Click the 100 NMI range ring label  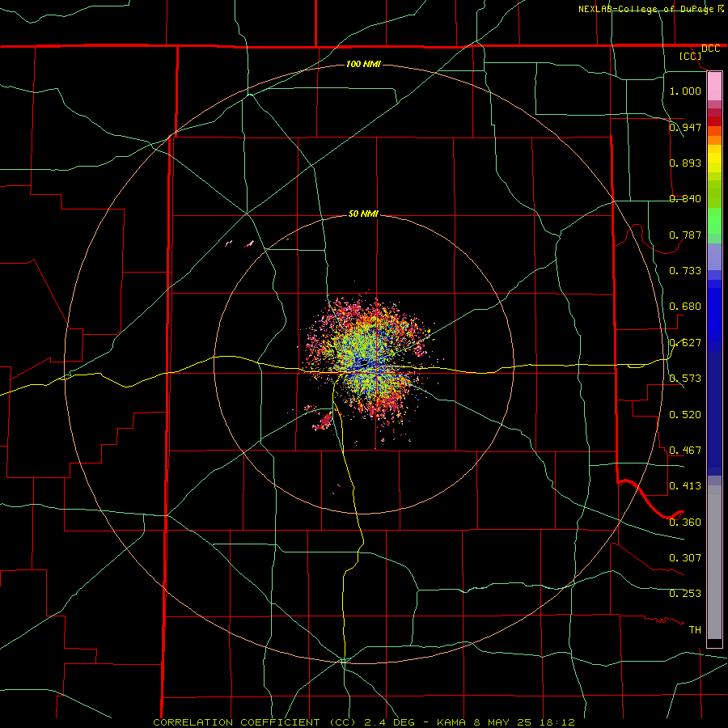pos(363,64)
